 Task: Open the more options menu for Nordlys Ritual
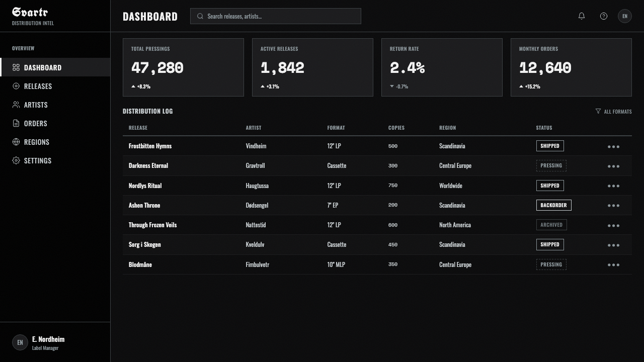coord(613,186)
